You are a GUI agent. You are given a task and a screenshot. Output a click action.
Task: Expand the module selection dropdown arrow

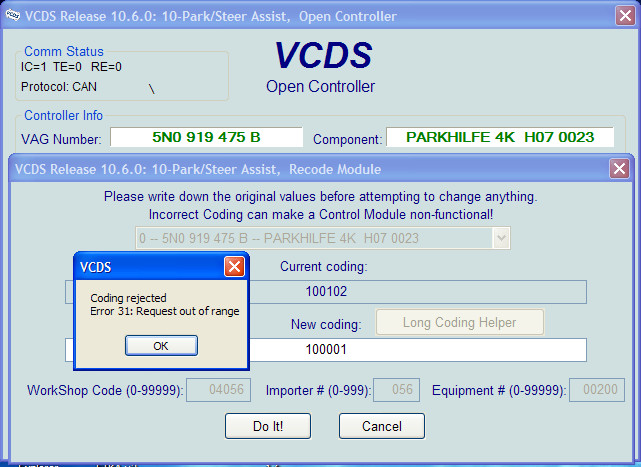pos(502,238)
